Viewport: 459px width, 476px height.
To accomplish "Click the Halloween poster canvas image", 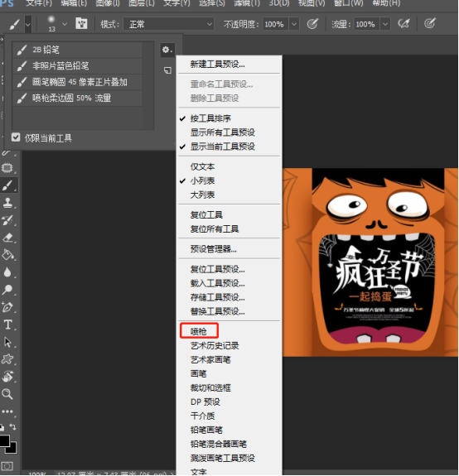I will click(370, 262).
